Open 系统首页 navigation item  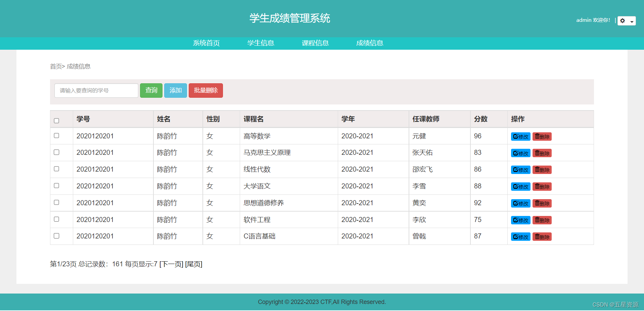pos(206,43)
